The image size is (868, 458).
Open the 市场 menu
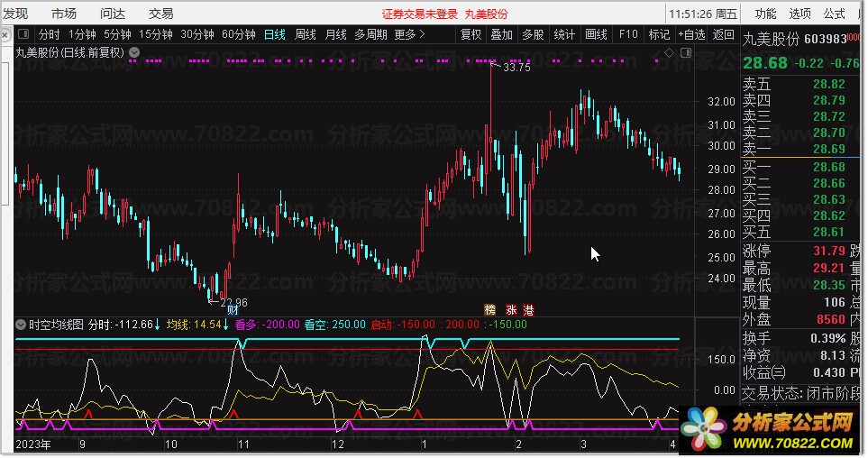(64, 14)
